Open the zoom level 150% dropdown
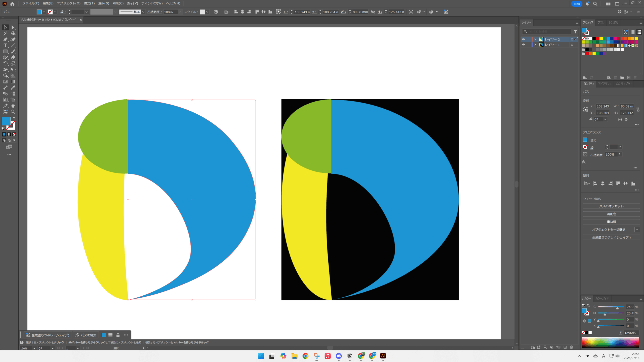 34,348
